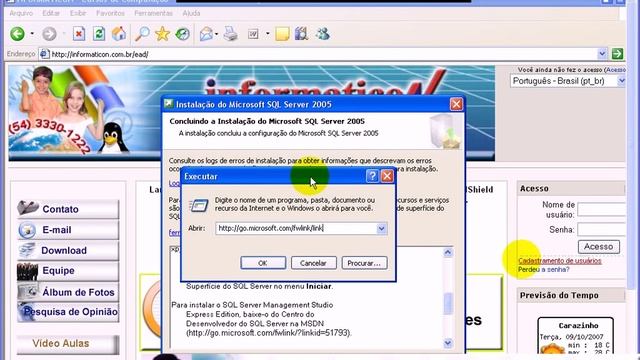Click the Messenger people toolbar icon
This screenshot has height=360, width=640.
[322, 34]
